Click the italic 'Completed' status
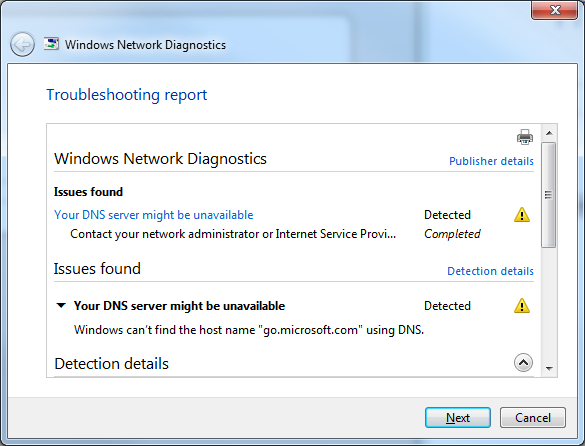The image size is (585, 446). coord(452,234)
